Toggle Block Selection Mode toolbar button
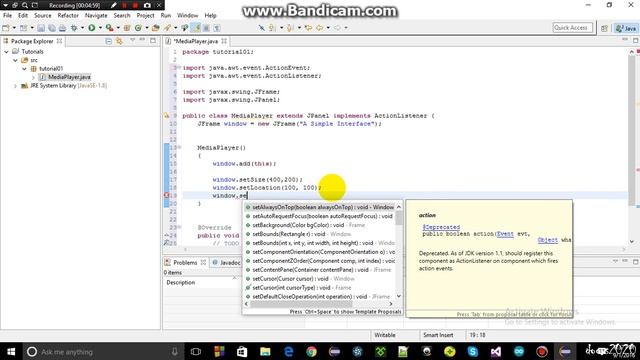 tap(206, 28)
